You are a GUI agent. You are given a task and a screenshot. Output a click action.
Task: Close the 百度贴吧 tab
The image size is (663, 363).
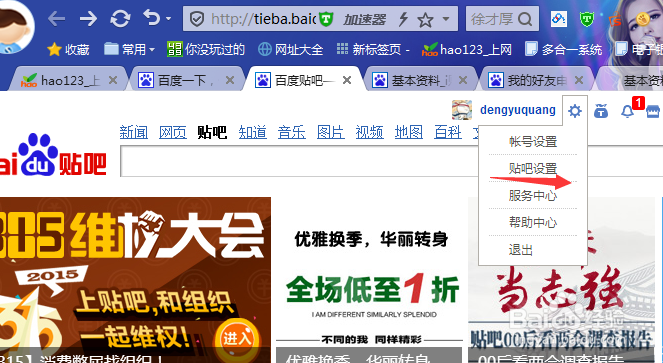click(x=347, y=80)
